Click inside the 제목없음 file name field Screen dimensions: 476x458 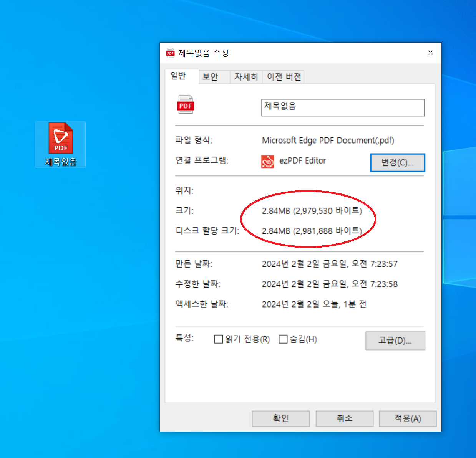tap(342, 107)
